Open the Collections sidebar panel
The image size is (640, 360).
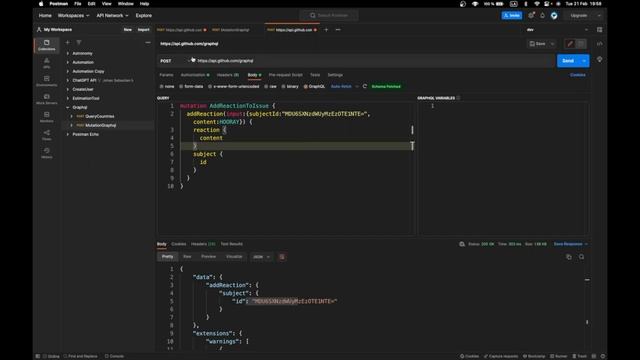point(47,45)
